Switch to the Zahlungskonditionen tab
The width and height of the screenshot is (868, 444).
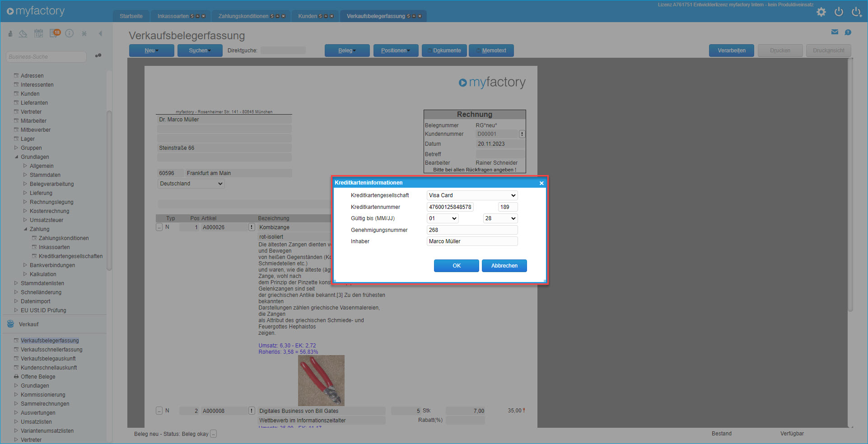point(243,16)
